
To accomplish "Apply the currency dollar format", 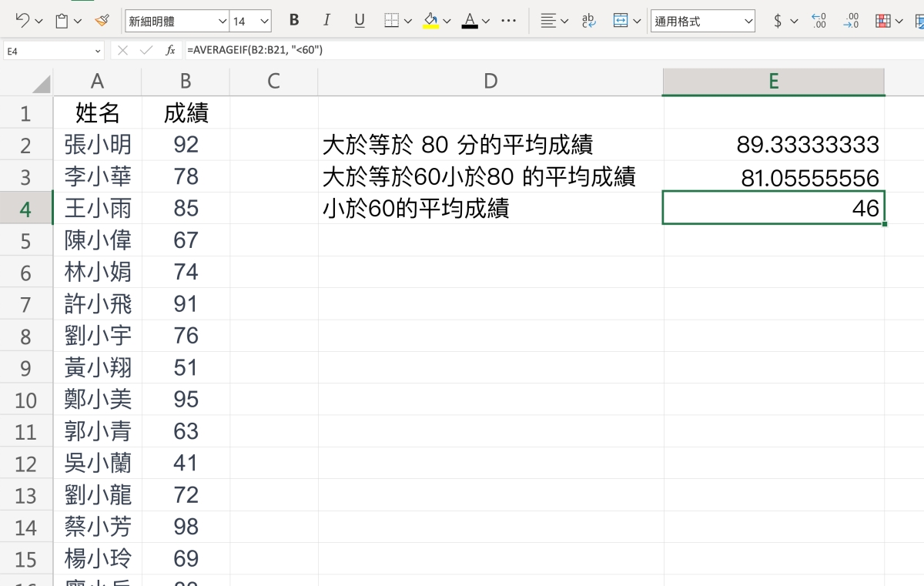I will tap(778, 21).
